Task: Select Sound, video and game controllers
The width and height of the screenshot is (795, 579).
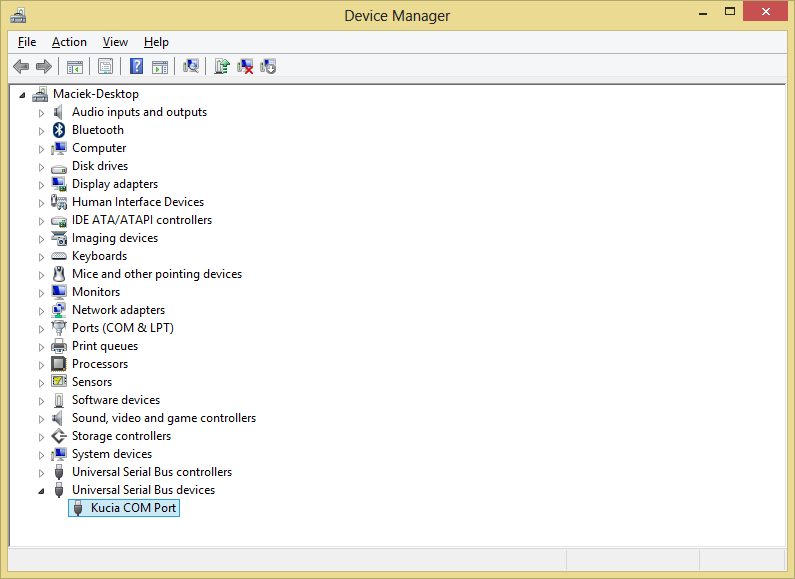Action: pyautogui.click(x=163, y=418)
